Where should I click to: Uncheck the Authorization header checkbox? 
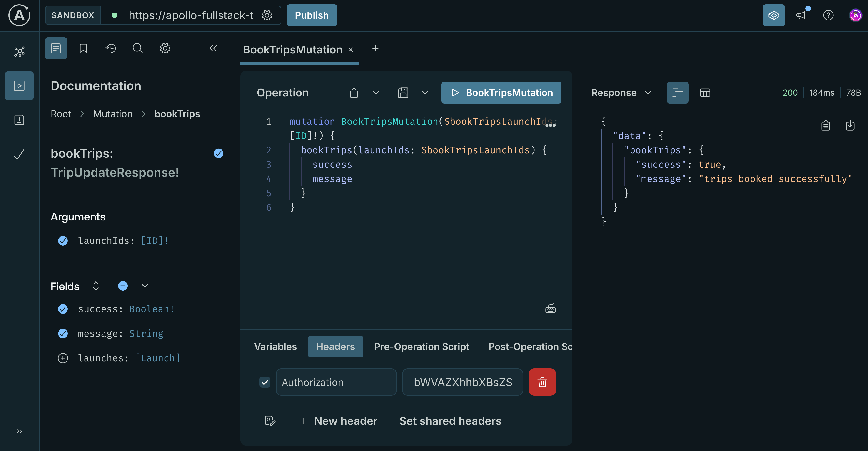(x=265, y=382)
